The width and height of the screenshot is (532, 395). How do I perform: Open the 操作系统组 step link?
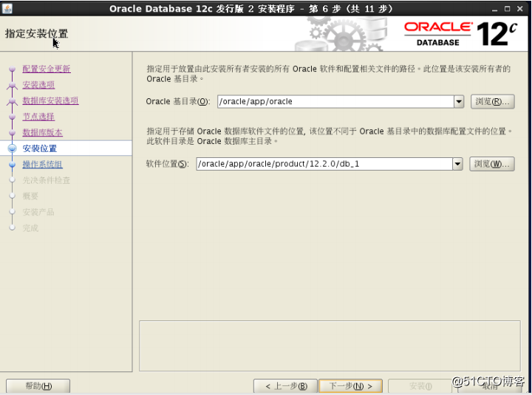click(x=42, y=165)
